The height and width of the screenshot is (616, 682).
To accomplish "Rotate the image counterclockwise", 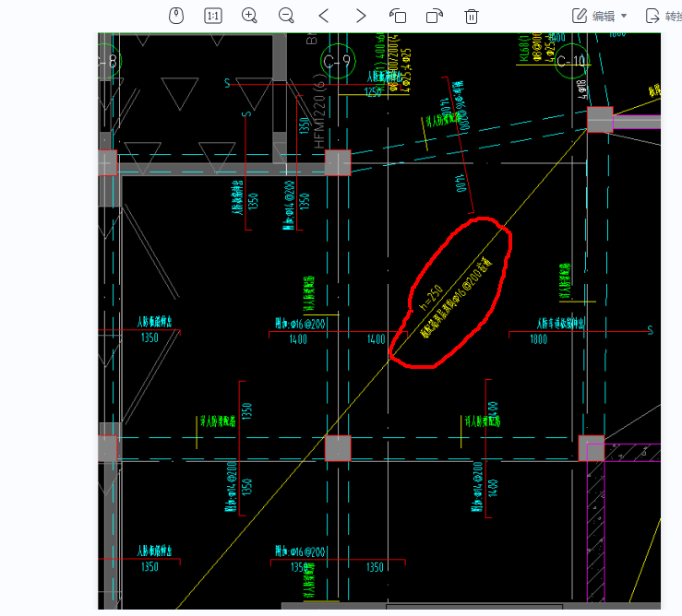I will coord(398,16).
